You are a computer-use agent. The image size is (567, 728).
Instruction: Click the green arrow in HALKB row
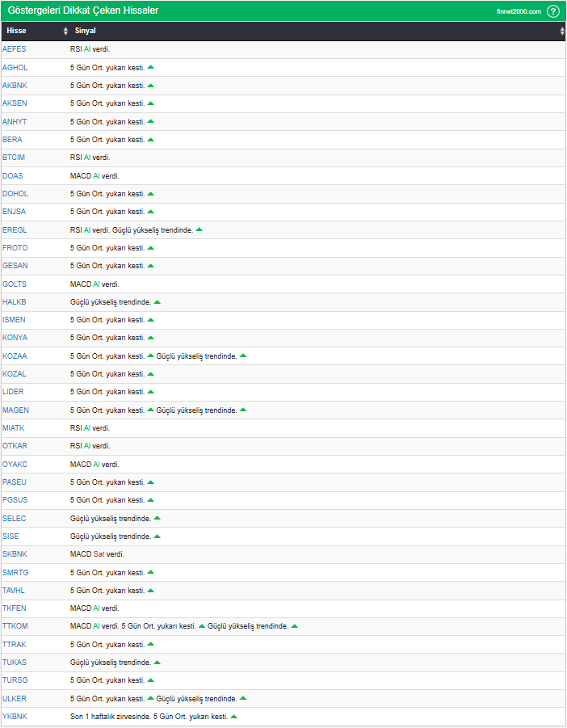[157, 302]
